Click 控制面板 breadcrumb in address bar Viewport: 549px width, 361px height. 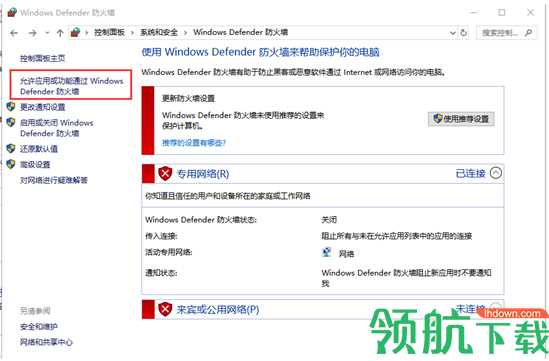click(x=109, y=33)
